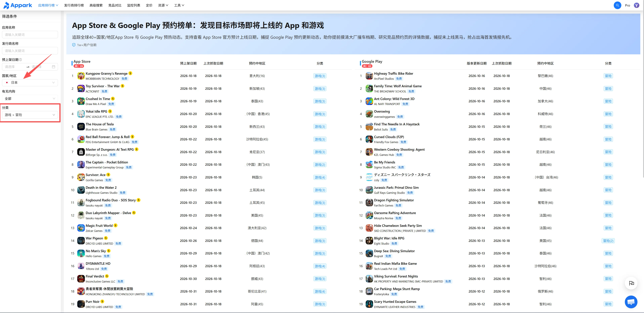Open the user avatar Y menu
644x313 pixels.
pyautogui.click(x=636, y=5)
